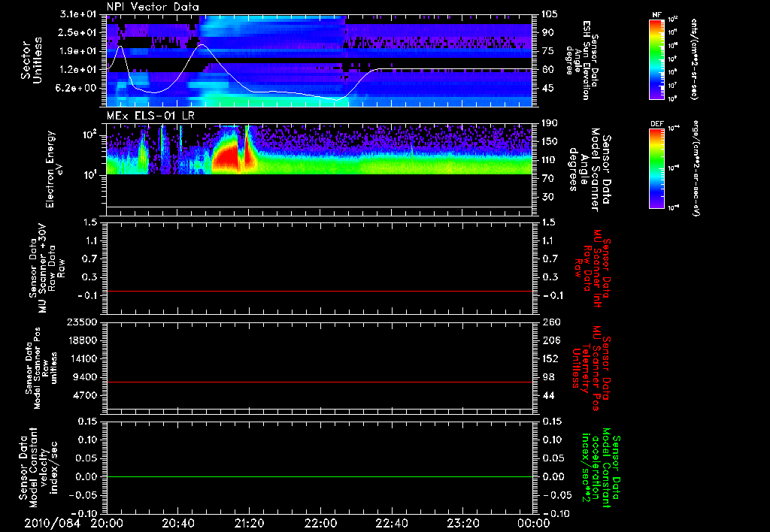
Task: Click the red MU Scanner Inh Raw Data label
Action: pos(594,268)
